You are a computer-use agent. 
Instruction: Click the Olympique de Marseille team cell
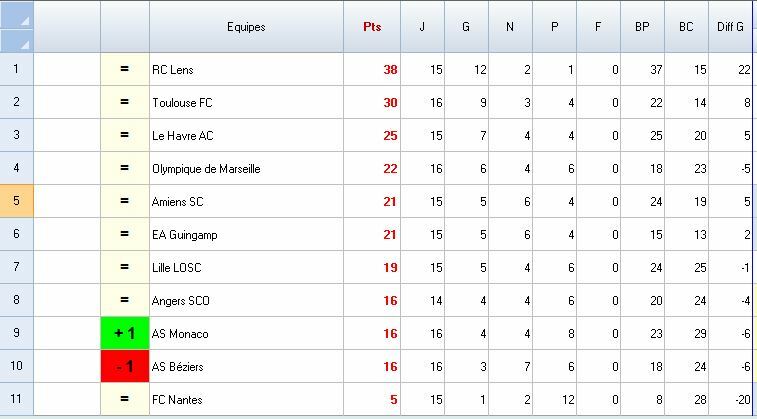coord(206,168)
